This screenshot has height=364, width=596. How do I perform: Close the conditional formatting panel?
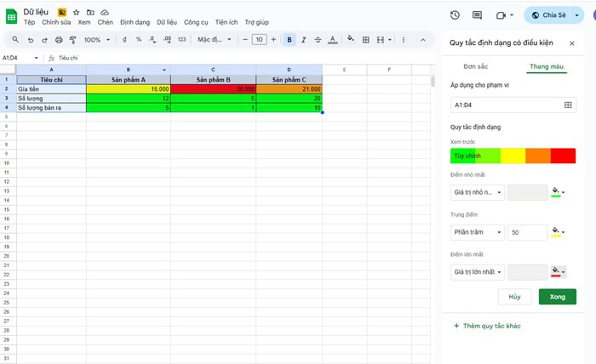[571, 43]
